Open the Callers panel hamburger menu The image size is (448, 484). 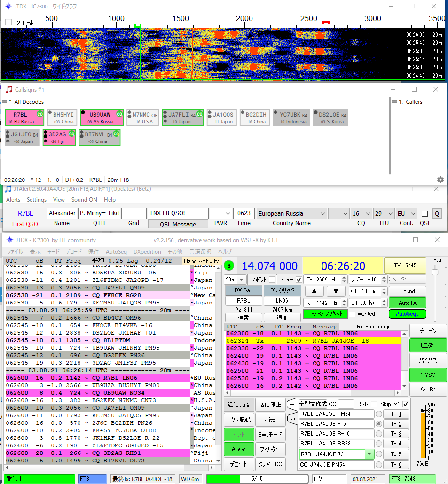[394, 101]
